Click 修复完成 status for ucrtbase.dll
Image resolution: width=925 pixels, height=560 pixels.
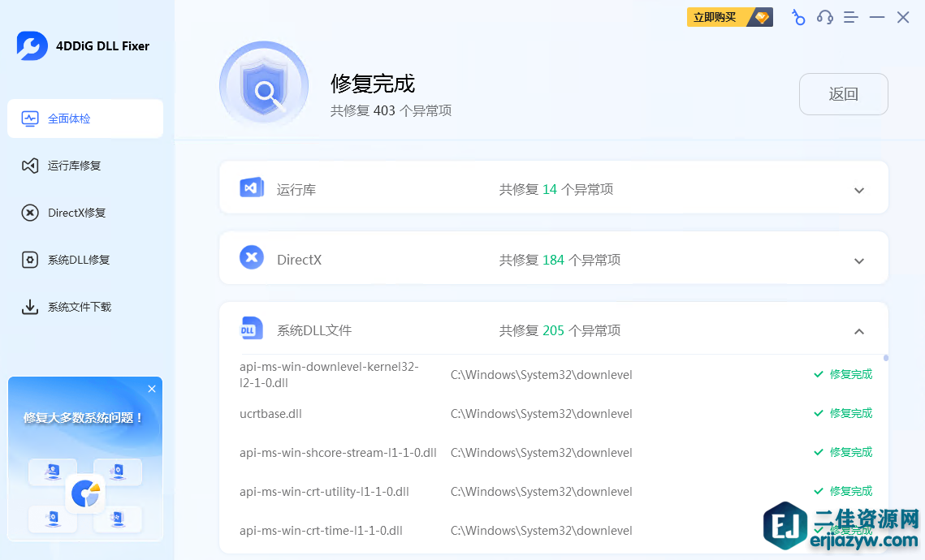(843, 413)
